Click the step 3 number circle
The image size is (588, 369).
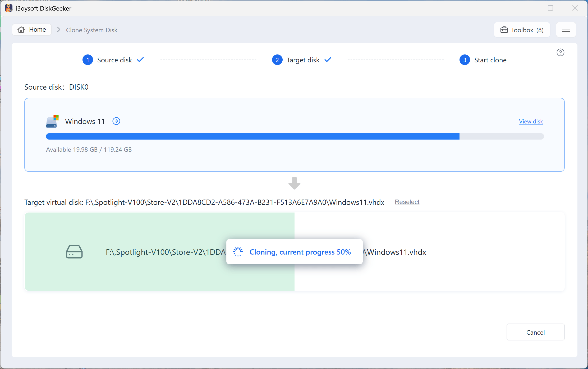tap(465, 60)
